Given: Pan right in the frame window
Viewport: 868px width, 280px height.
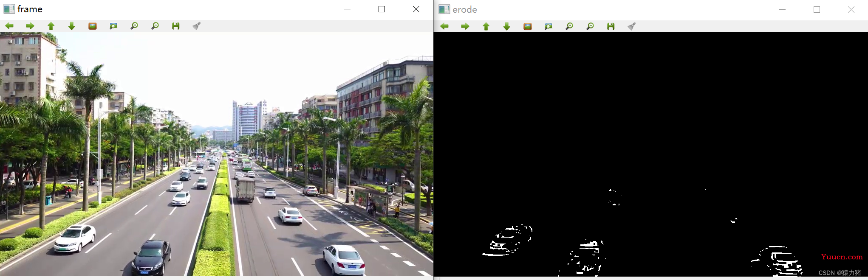Looking at the screenshot, I should click(x=30, y=26).
